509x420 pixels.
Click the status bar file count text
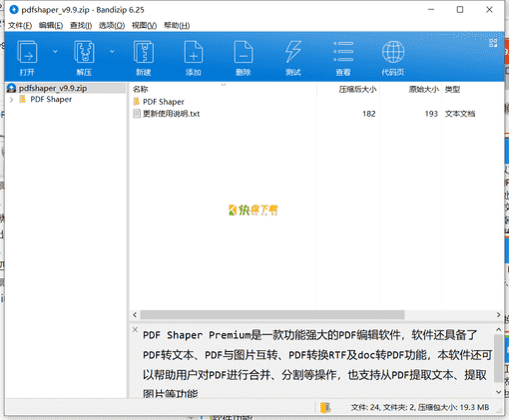pyautogui.click(x=420, y=407)
